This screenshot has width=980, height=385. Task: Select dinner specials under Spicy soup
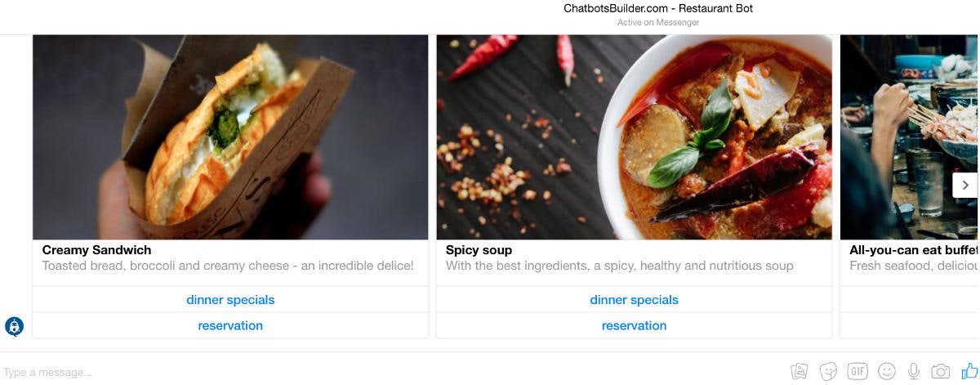point(634,300)
